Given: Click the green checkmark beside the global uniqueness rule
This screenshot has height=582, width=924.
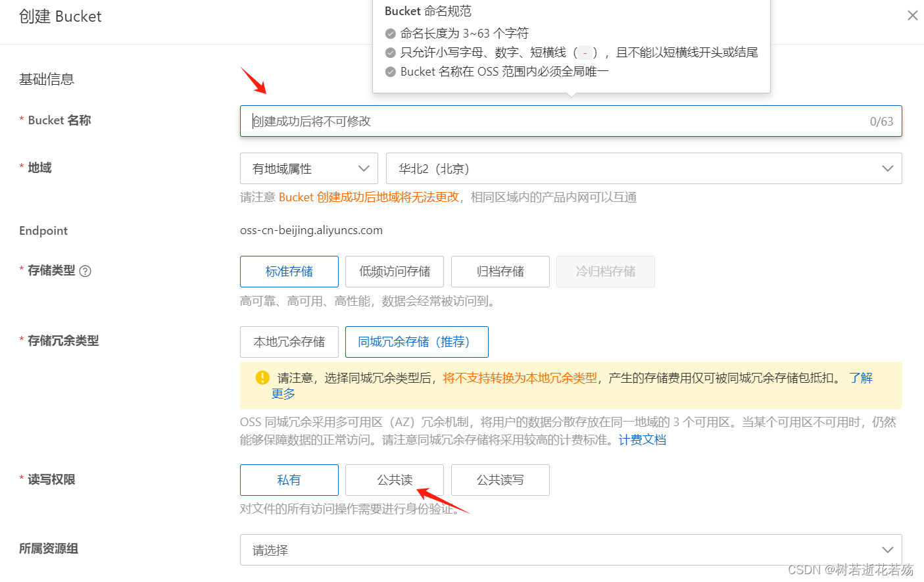Looking at the screenshot, I should [390, 71].
